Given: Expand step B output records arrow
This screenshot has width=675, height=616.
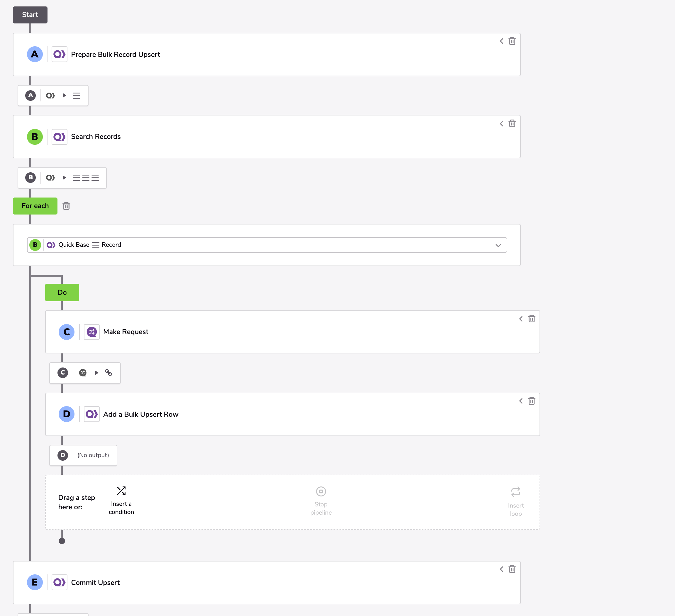Looking at the screenshot, I should point(64,178).
